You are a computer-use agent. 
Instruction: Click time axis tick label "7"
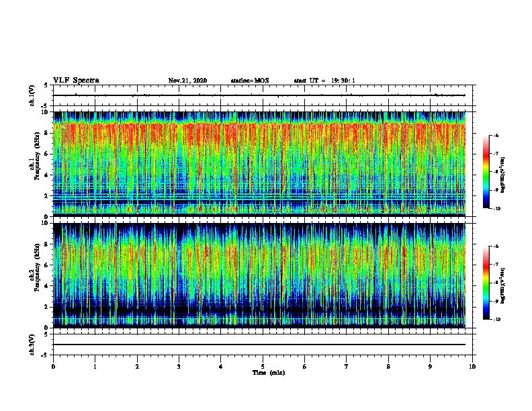coord(347,367)
